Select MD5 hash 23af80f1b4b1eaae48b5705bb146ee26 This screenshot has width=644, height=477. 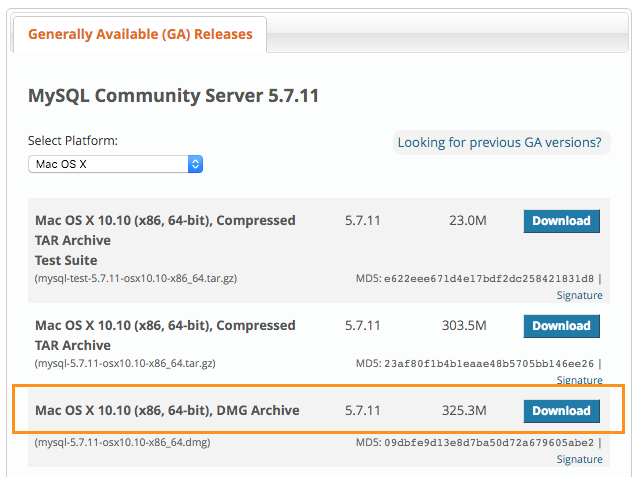pos(489,364)
